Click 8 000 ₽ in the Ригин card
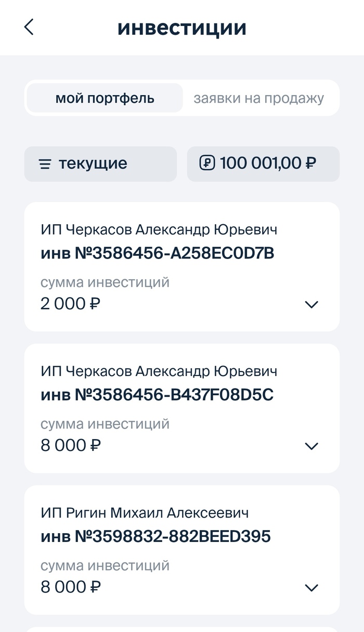The image size is (364, 632). (70, 587)
